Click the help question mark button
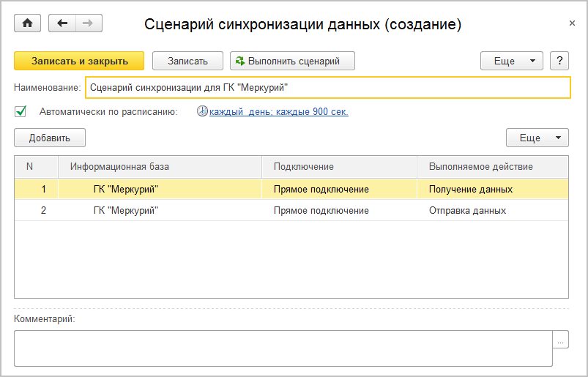This screenshot has height=377, width=588. [x=559, y=61]
